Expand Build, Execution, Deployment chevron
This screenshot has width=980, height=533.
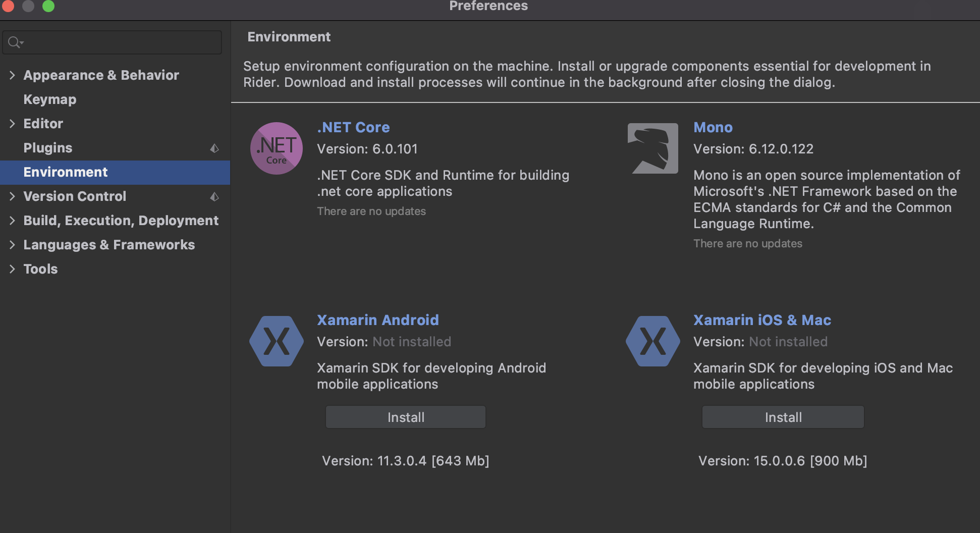tap(12, 221)
